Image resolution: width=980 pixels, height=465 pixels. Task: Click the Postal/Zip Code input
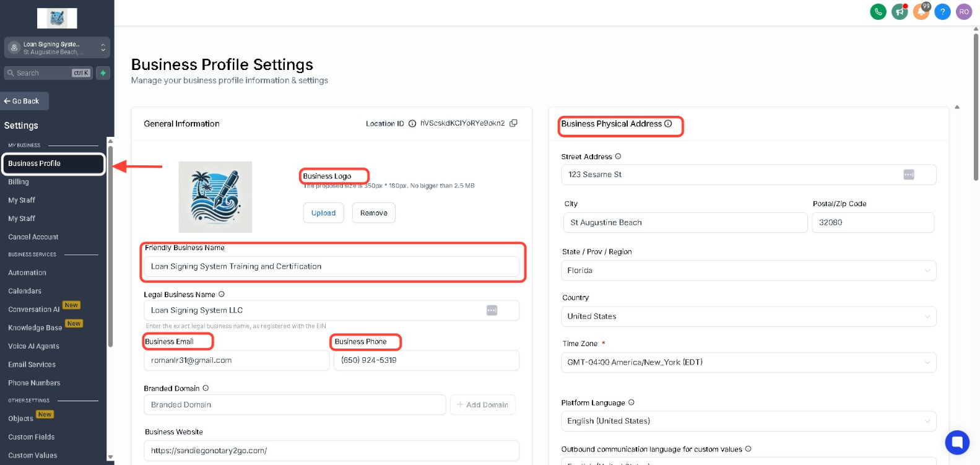(x=873, y=223)
